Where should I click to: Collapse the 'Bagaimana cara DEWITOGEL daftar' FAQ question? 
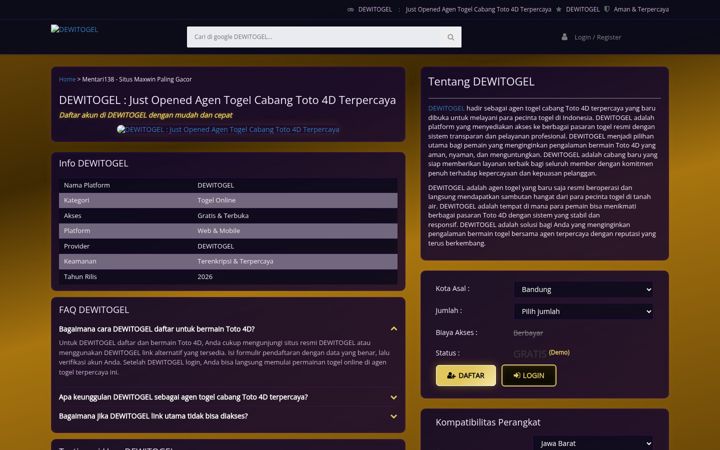pyautogui.click(x=228, y=329)
